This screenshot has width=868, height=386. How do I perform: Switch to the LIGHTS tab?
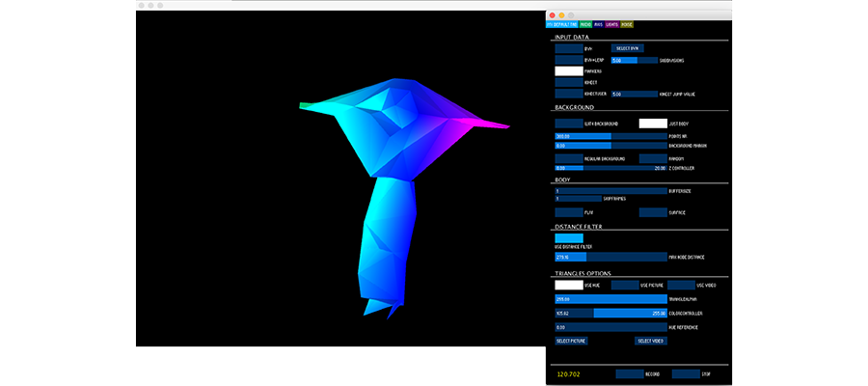point(612,24)
